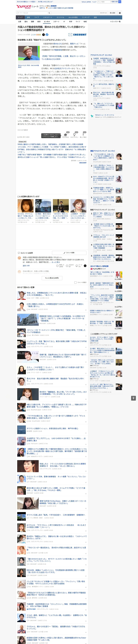This screenshot has height=644, width=138.
Task: Click the ENCOUNT source logo
Action: [77, 35]
